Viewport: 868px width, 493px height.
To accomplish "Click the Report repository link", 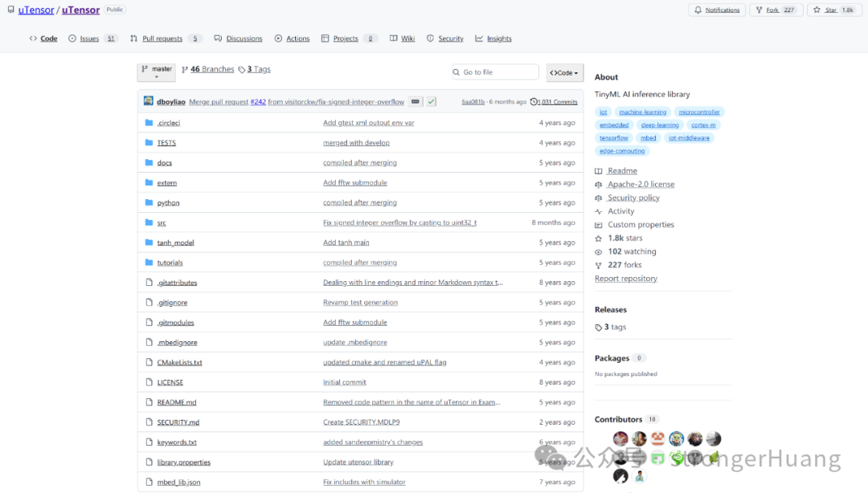I will [x=626, y=278].
